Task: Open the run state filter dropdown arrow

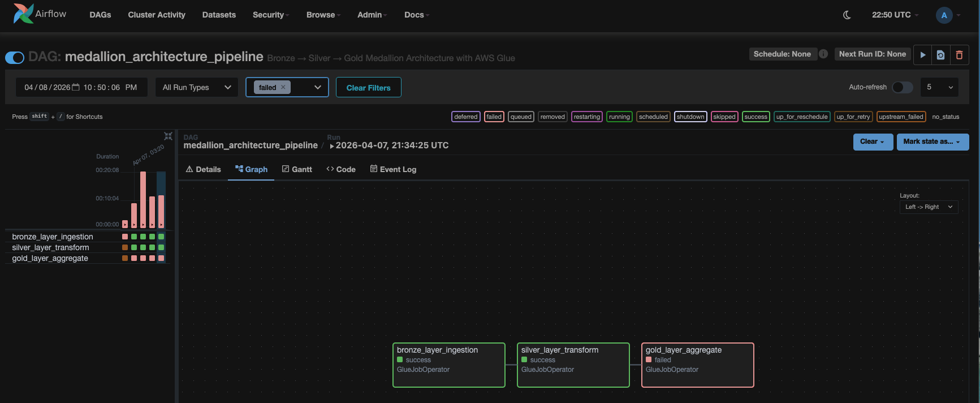Action: click(318, 87)
